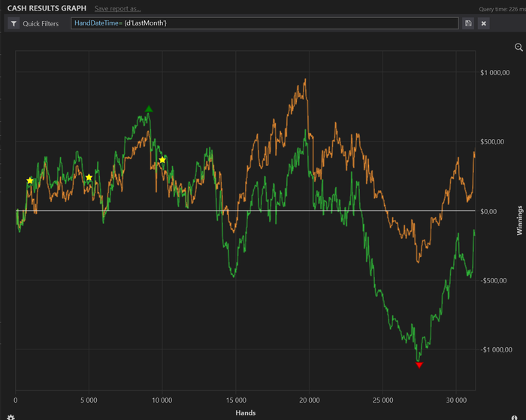Viewport: 526px width, 420px height.
Task: Click the '-$1 000,00' axis label
Action: [496, 350]
